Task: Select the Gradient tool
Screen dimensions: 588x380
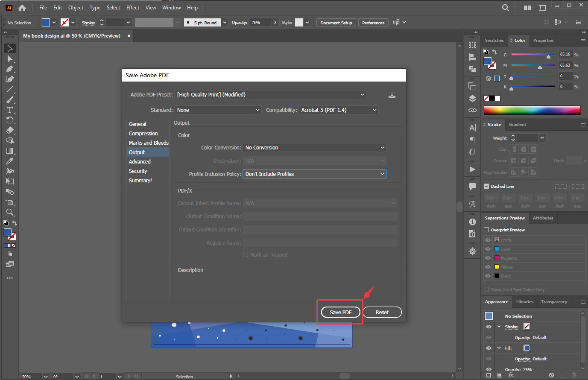Action: click(10, 151)
